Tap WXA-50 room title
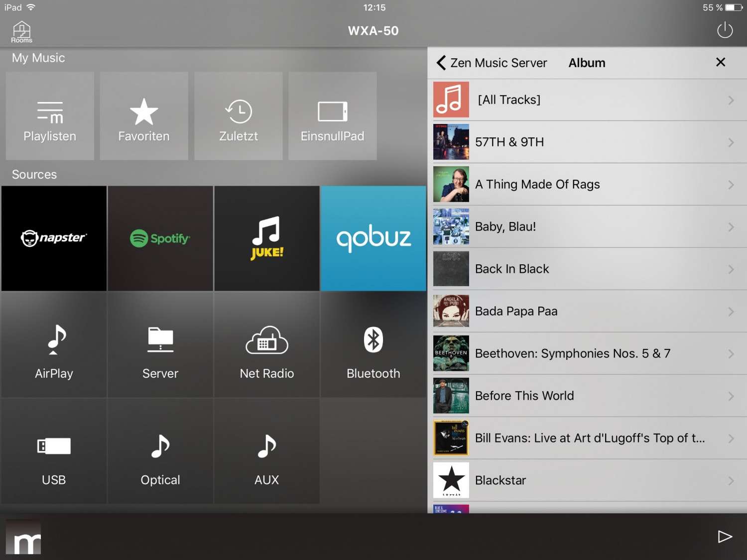Viewport: 747px width, 560px height. (x=373, y=31)
